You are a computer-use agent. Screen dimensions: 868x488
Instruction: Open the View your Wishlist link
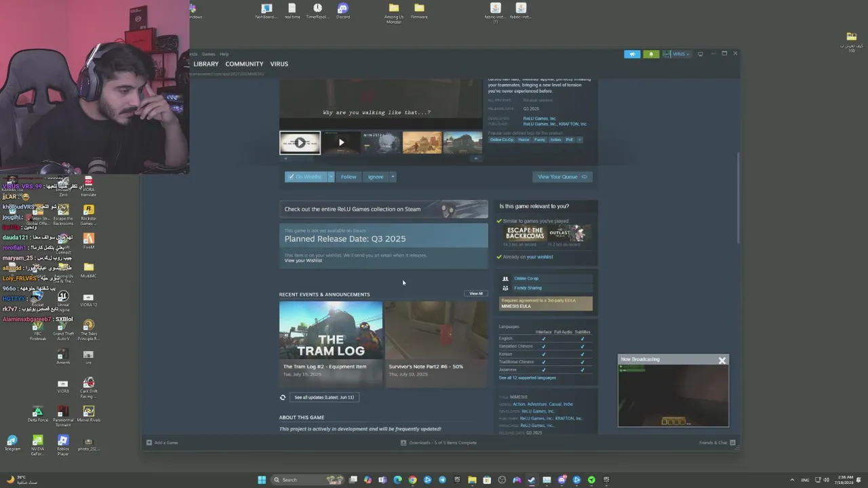tap(303, 260)
